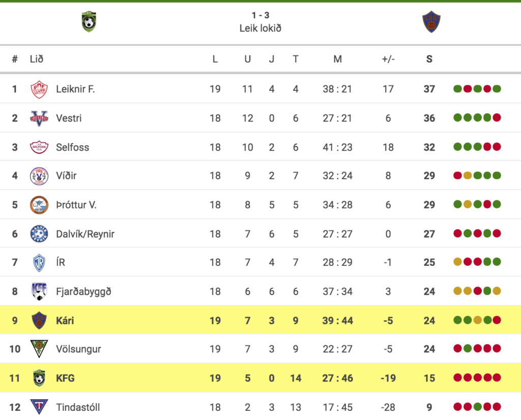Sort table by S points column
Viewport: 521px width, 420px height.
[x=429, y=59]
